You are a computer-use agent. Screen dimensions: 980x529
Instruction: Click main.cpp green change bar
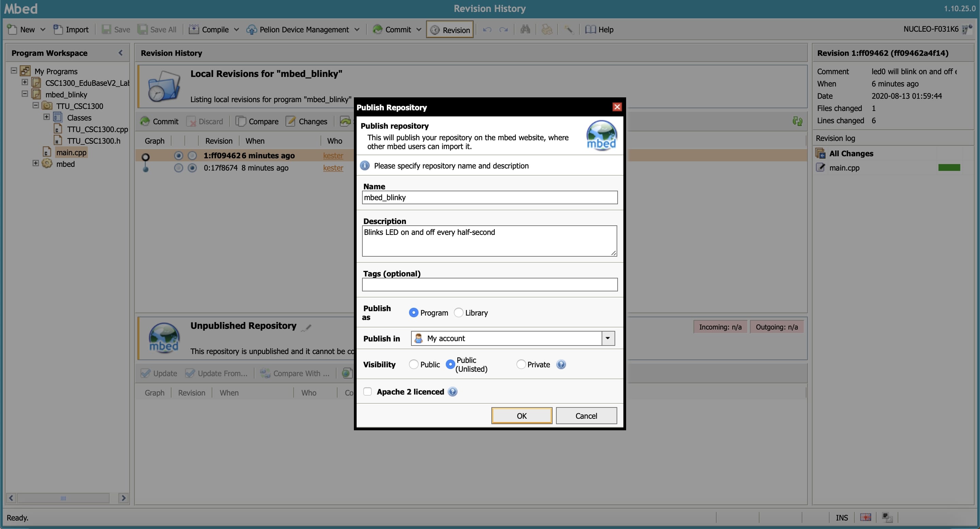click(949, 167)
